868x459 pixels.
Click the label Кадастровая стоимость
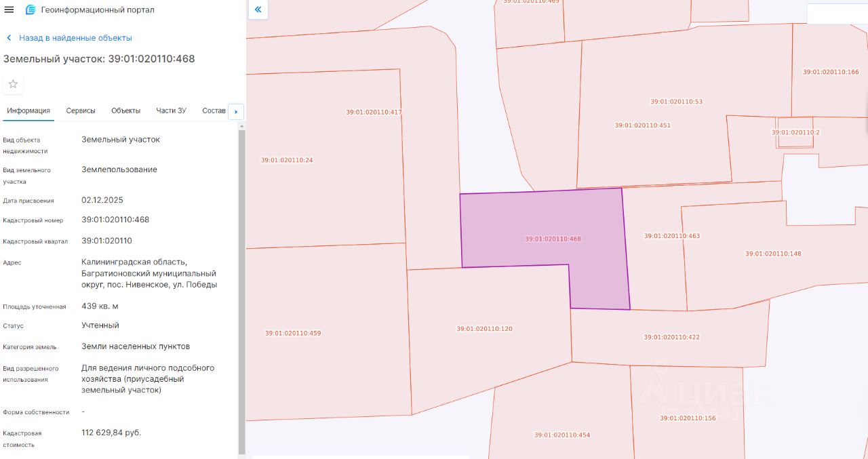point(22,439)
